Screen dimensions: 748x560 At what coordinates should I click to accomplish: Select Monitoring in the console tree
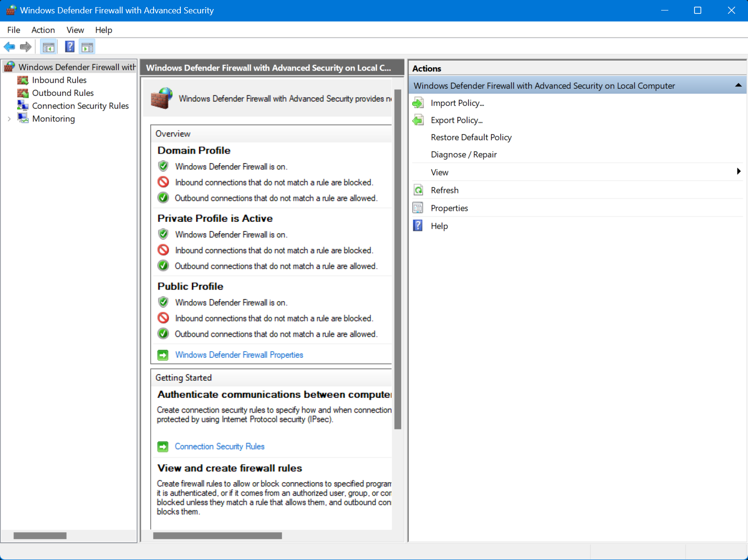(x=53, y=119)
